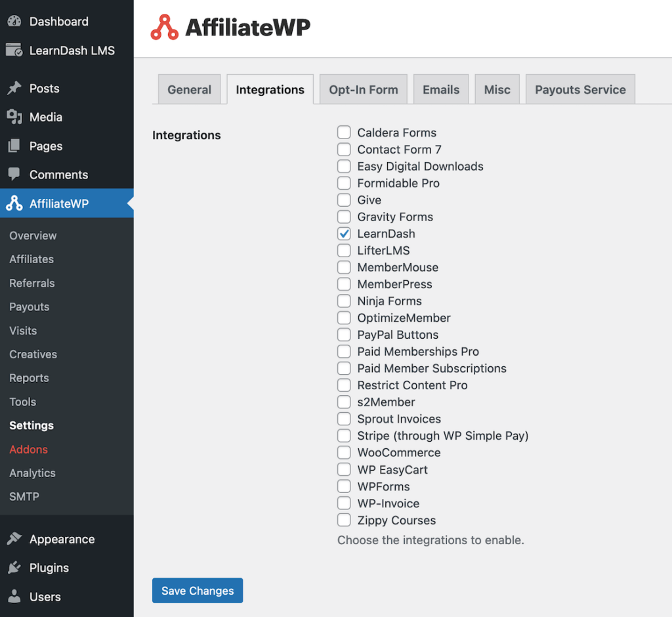
Task: Click the Media library icon
Action: pos(14,117)
